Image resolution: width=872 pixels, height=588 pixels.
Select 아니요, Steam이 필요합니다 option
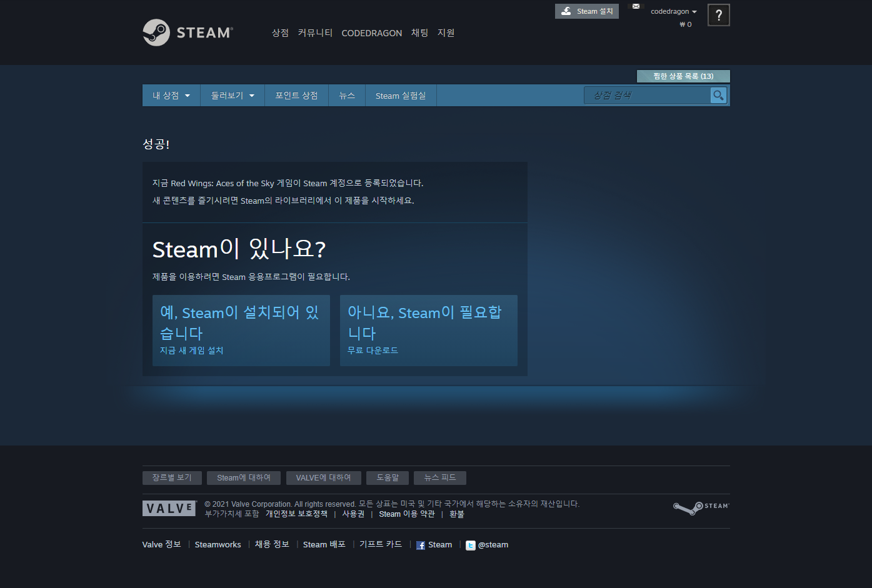(429, 331)
